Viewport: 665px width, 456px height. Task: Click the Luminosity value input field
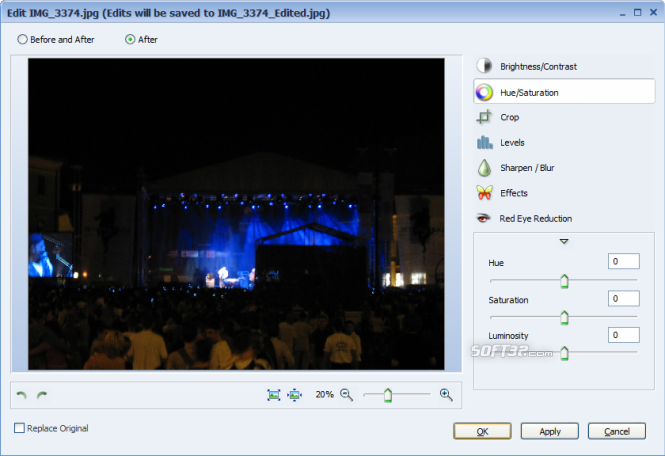point(623,335)
